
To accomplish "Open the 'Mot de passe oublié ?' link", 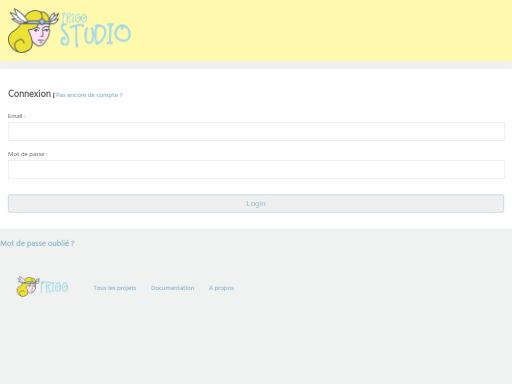I will click(x=37, y=243).
